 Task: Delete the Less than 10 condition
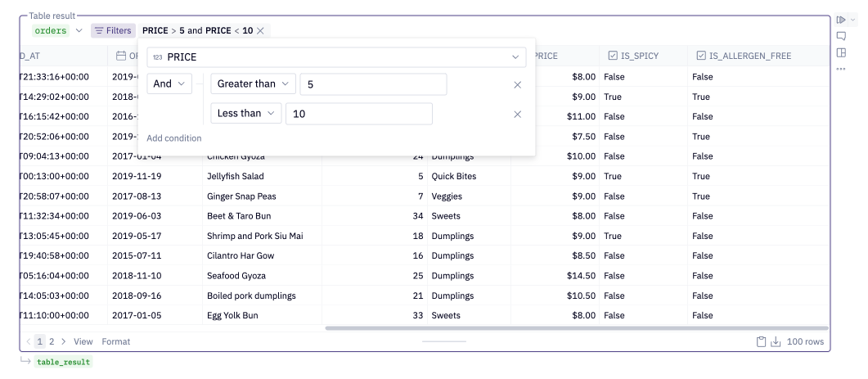click(518, 114)
